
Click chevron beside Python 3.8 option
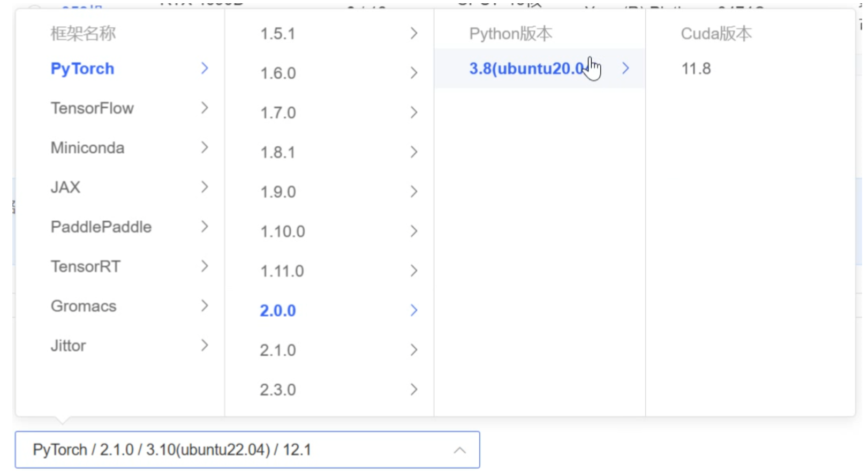pos(625,68)
